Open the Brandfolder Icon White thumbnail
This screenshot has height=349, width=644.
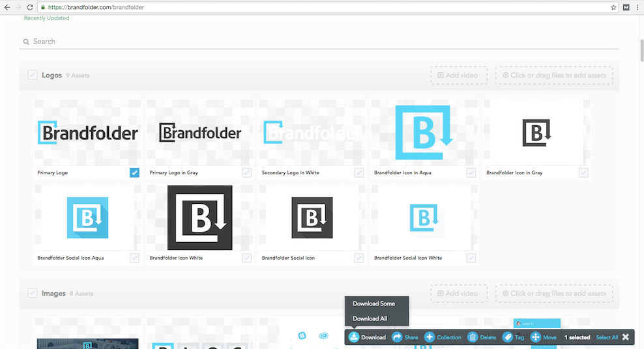point(199,217)
